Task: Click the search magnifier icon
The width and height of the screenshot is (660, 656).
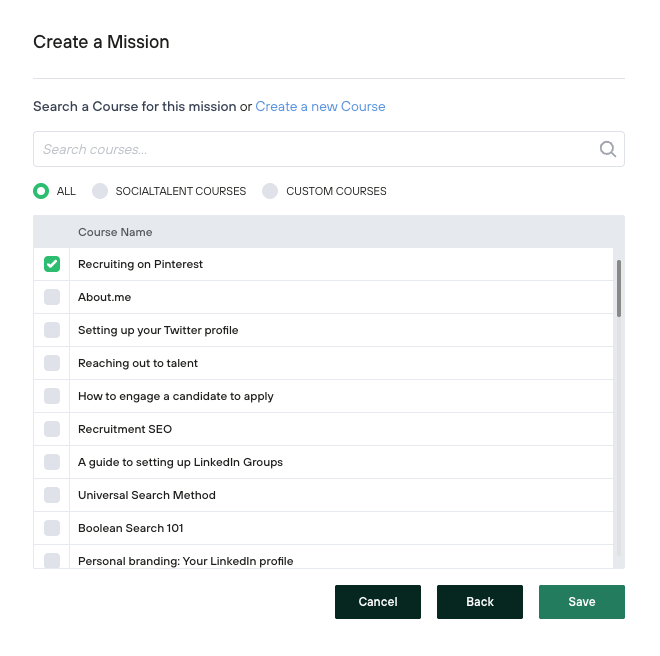Action: click(x=608, y=149)
